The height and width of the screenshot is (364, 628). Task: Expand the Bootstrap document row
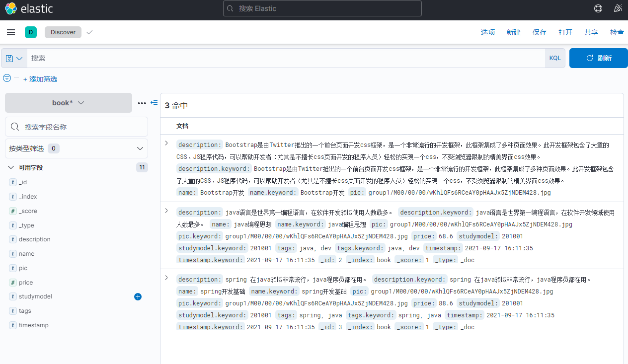tap(166, 144)
